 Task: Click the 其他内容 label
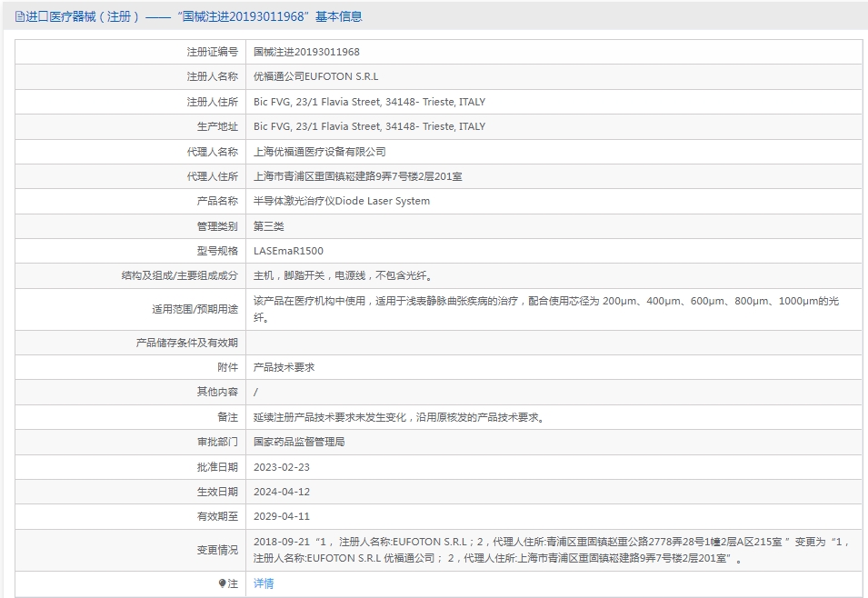[x=217, y=392]
